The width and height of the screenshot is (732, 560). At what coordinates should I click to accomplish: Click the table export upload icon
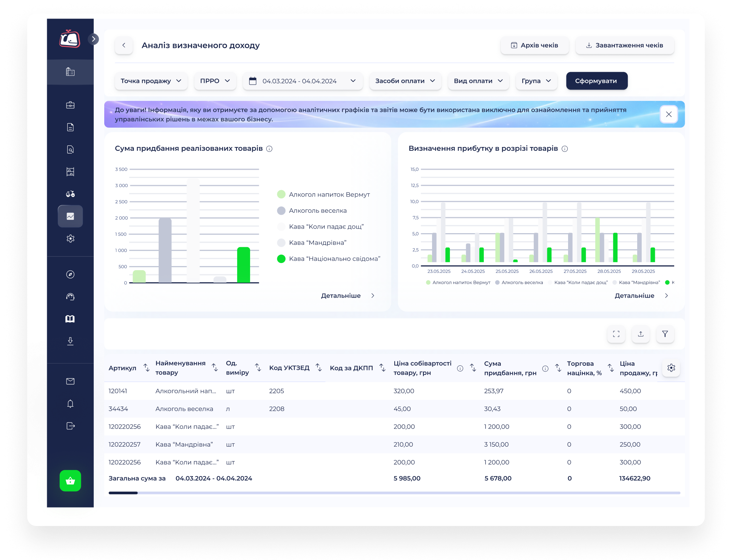(641, 334)
